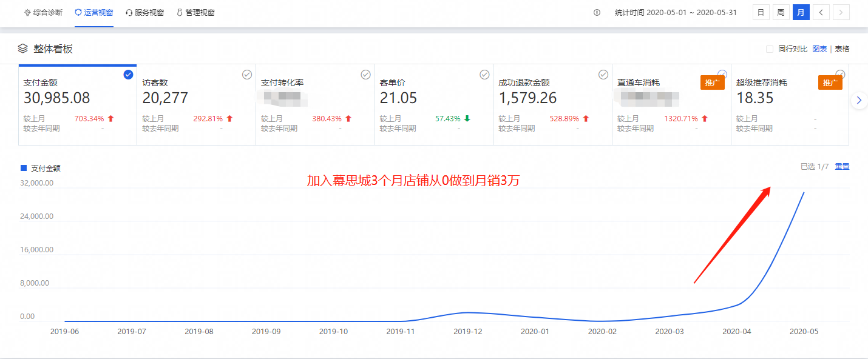The width and height of the screenshot is (868, 359).
Task: Go to previous month arrow
Action: [821, 12]
